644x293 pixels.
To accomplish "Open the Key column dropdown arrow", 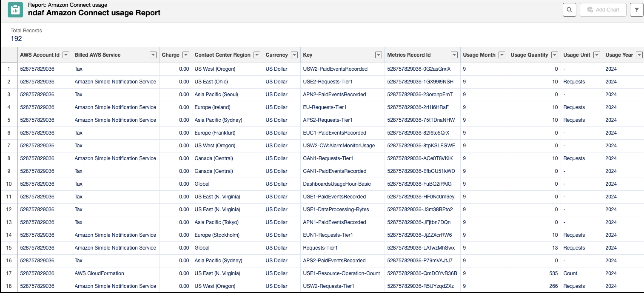I will pos(379,55).
